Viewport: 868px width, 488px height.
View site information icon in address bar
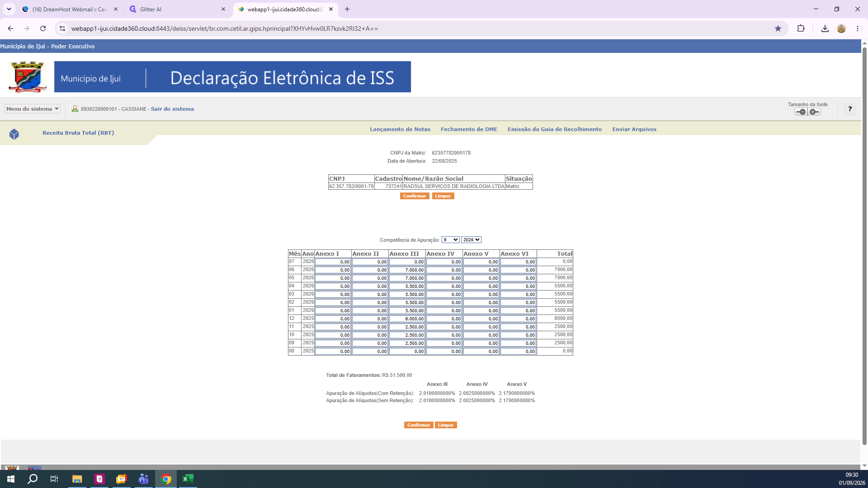click(62, 28)
